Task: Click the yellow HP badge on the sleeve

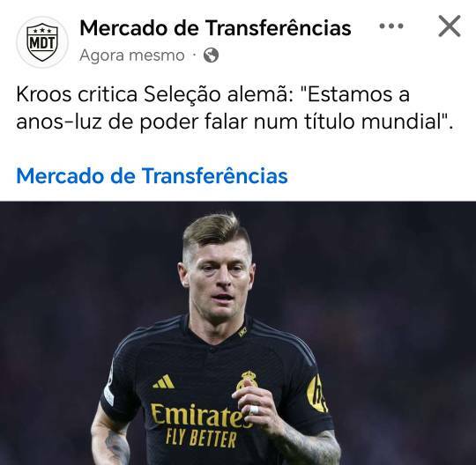Action: point(317,393)
